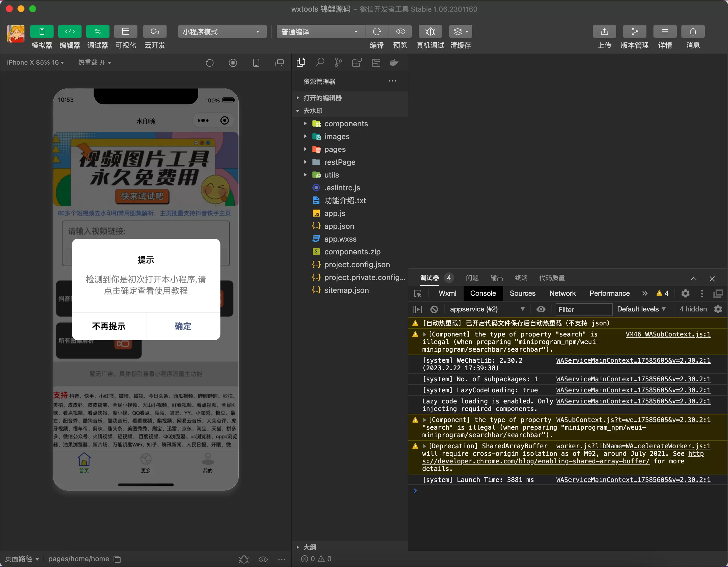Detach simulator into separate window icon
Viewport: 728px width, 567px height.
(x=279, y=63)
